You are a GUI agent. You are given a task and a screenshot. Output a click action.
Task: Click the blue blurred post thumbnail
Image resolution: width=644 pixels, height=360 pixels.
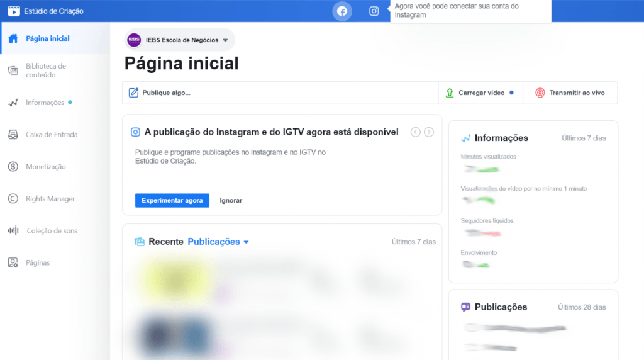(x=176, y=335)
